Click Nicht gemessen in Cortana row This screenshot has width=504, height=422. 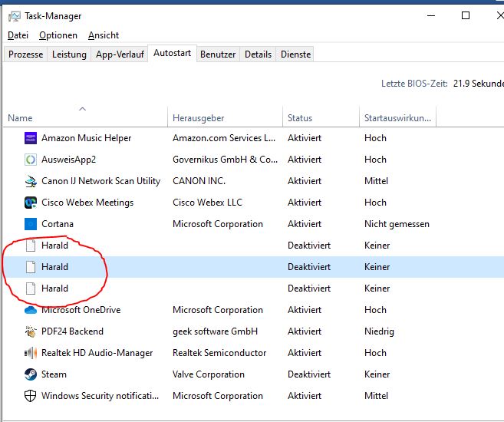click(397, 224)
